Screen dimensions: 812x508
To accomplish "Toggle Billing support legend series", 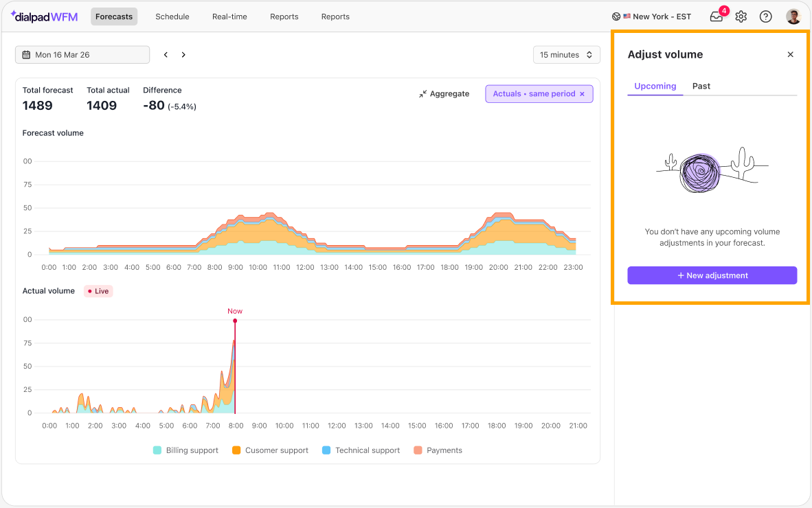I will (186, 450).
